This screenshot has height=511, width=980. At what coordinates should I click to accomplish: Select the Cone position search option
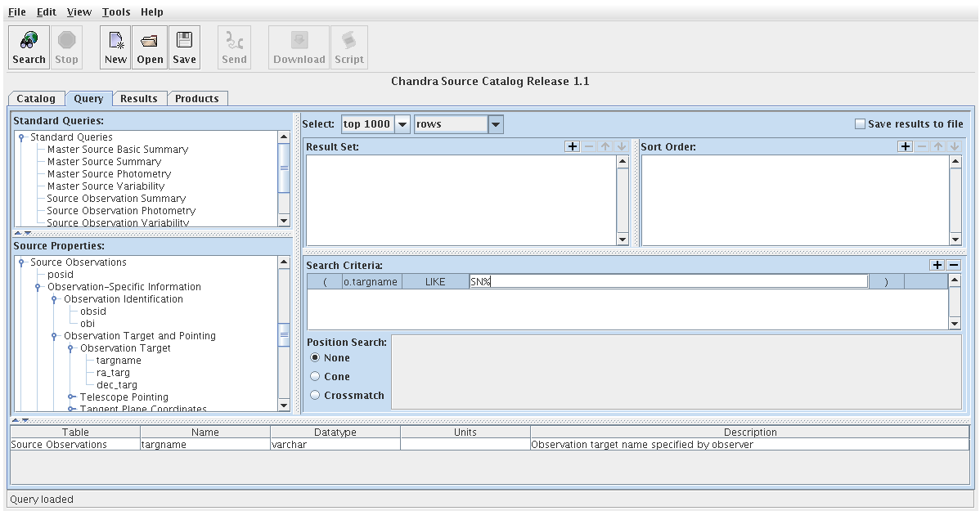[315, 377]
